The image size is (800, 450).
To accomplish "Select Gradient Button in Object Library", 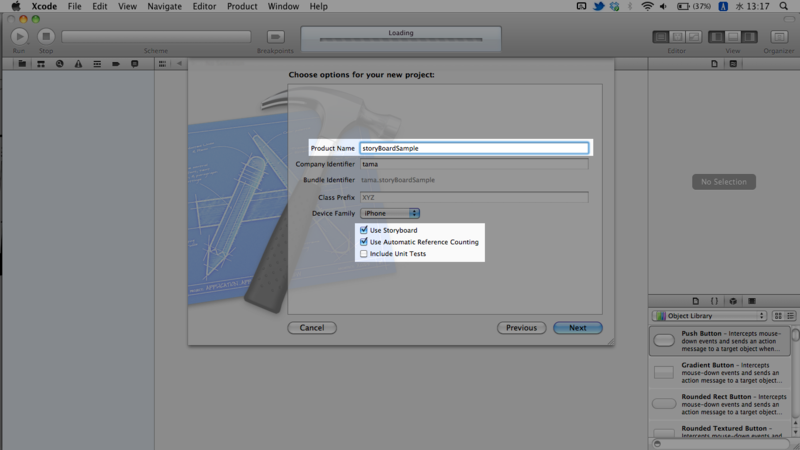I will [719, 372].
